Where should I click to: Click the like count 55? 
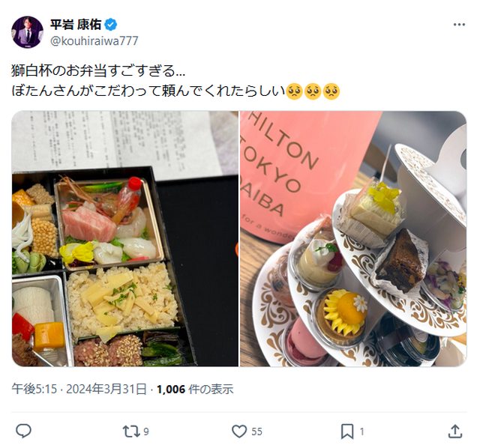click(x=256, y=432)
